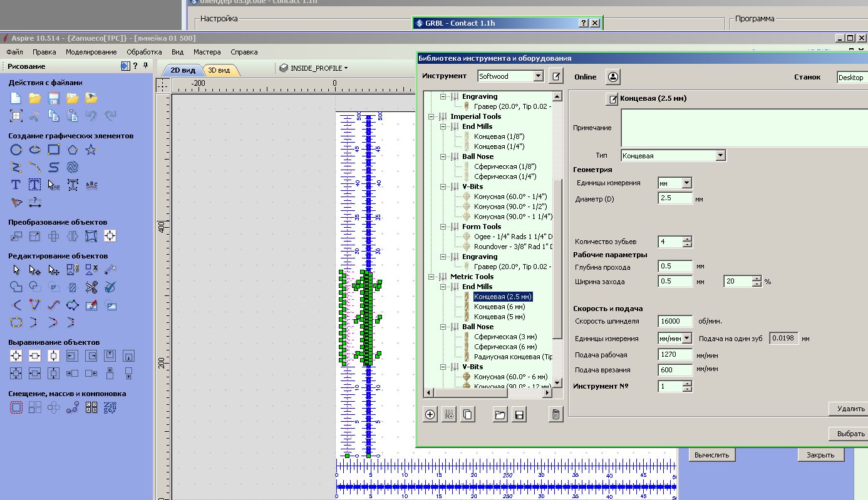
Task: Collapse the Metric Tools tree node
Action: point(431,277)
